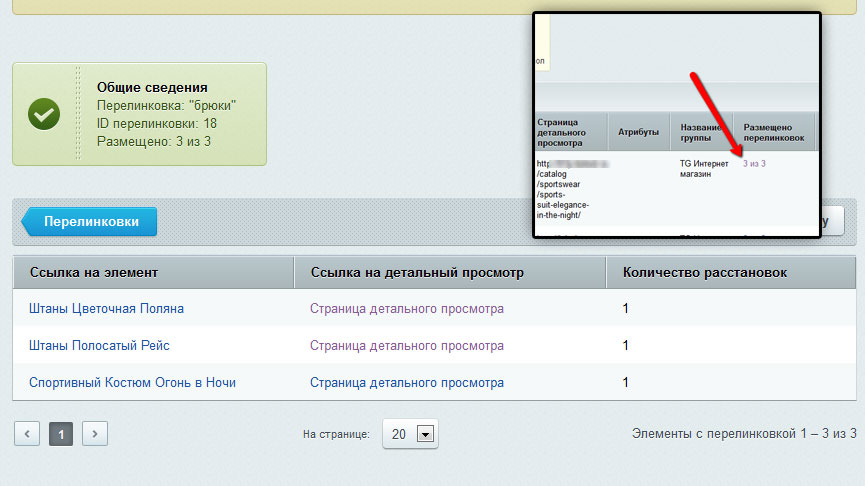Select page 1 in pagination

click(61, 434)
